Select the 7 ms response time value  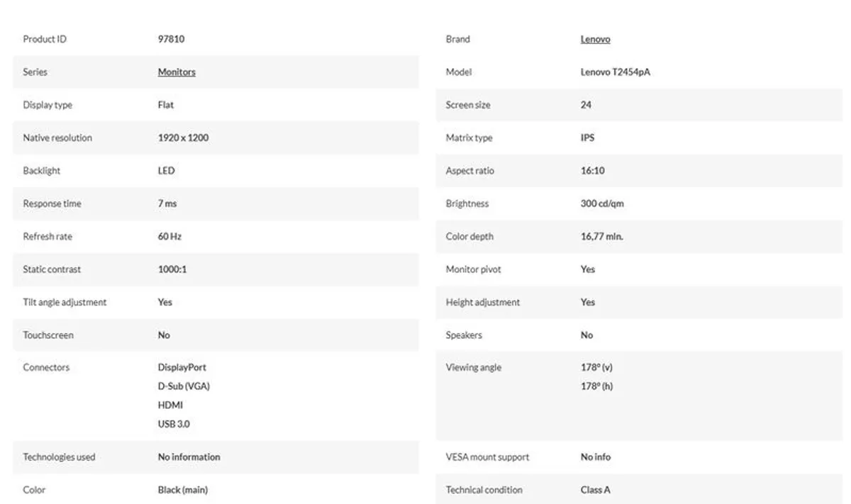click(x=167, y=204)
